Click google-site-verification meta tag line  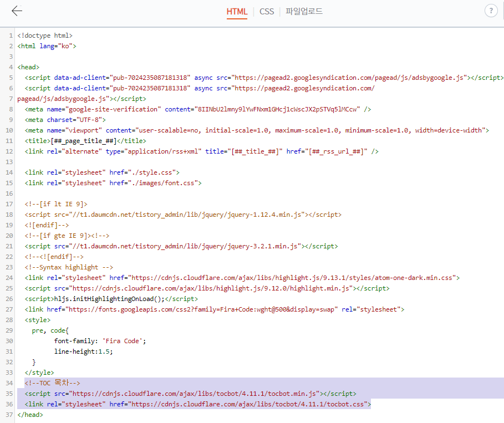point(198,109)
